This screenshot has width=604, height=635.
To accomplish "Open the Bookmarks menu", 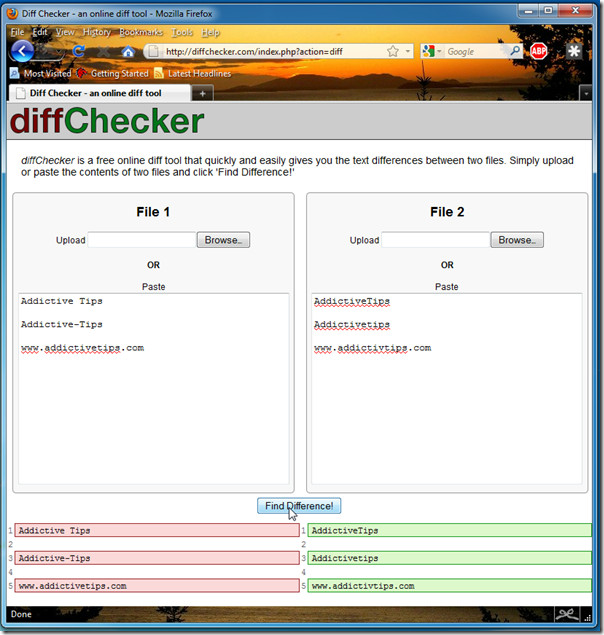I will pos(141,32).
